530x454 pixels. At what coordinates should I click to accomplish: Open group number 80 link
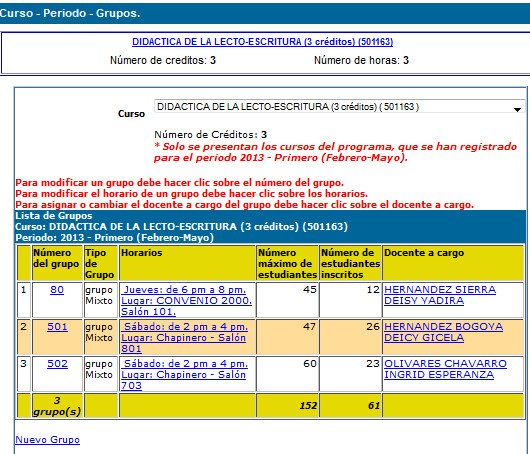tap(57, 290)
